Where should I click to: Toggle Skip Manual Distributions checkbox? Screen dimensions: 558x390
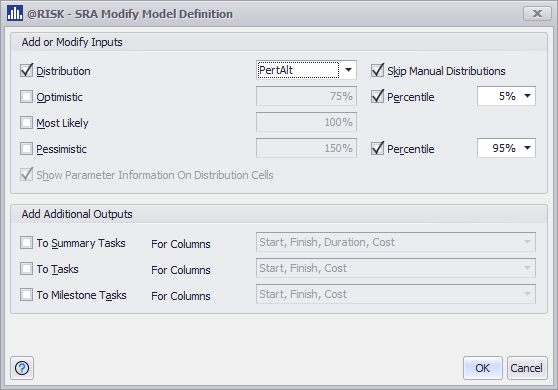click(x=378, y=70)
